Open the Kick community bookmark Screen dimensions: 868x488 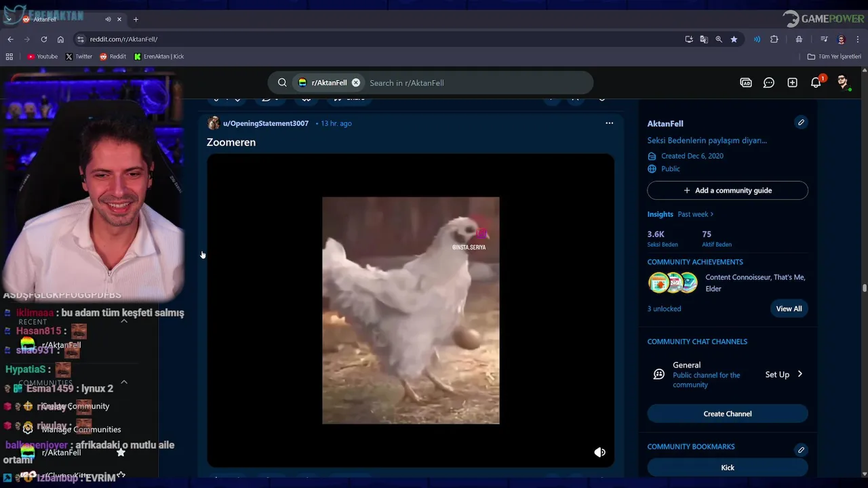tap(728, 468)
